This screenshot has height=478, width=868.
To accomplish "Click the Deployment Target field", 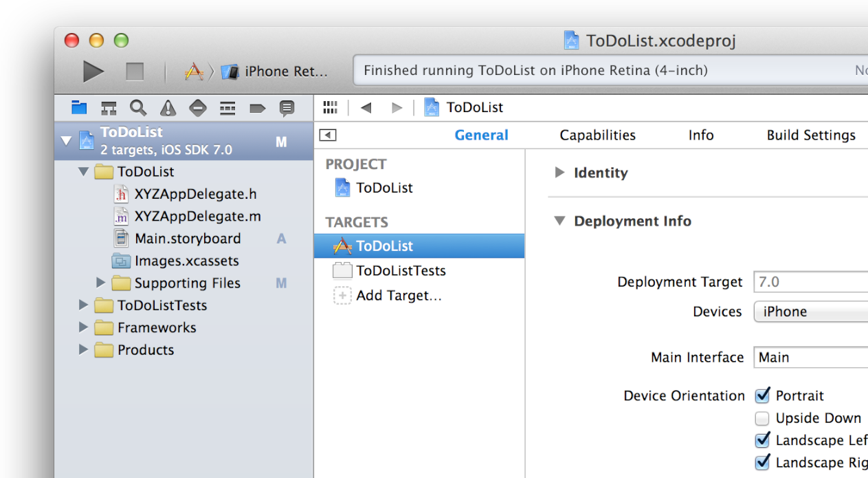I will point(811,282).
